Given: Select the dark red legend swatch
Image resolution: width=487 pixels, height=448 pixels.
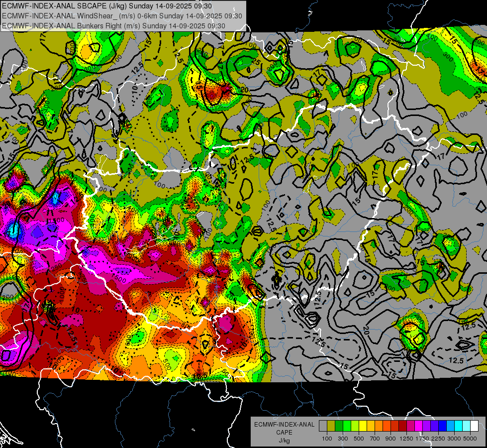Looking at the screenshot, I should pos(402,426).
